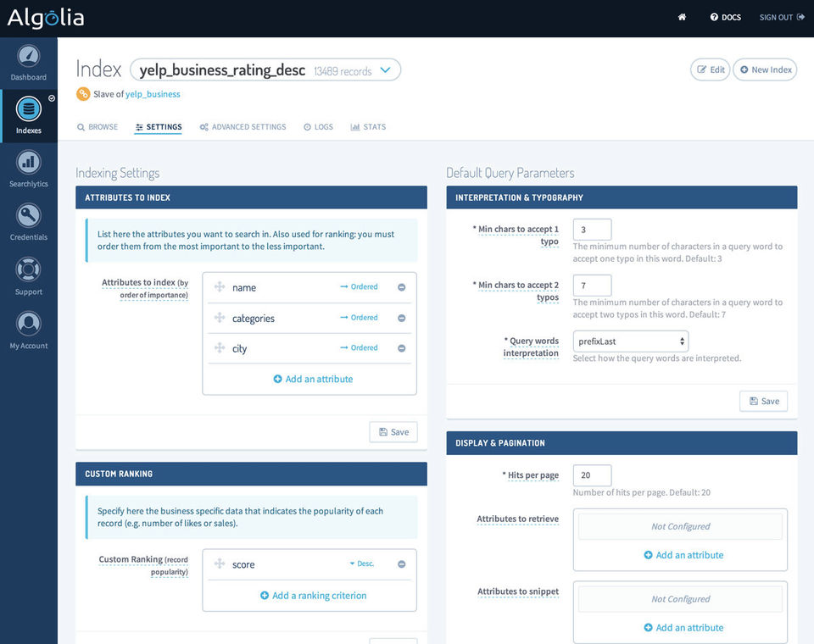Open the Indexes sidebar icon

(29, 109)
